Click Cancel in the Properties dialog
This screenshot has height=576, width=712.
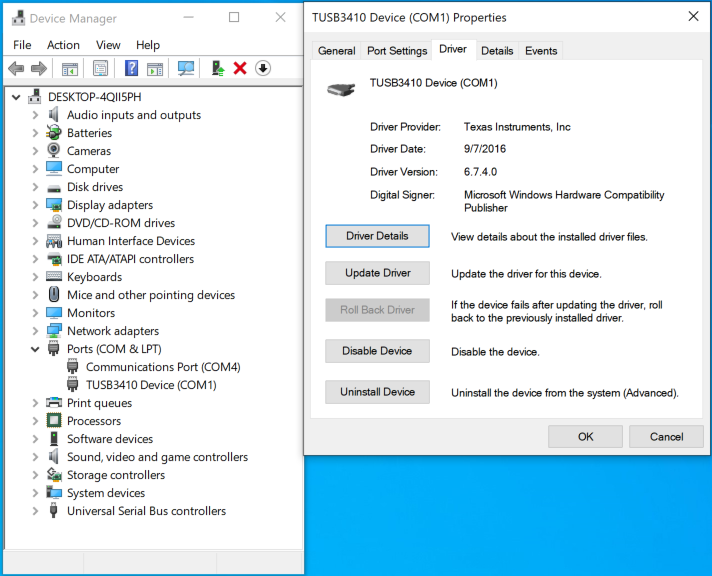[666, 437]
